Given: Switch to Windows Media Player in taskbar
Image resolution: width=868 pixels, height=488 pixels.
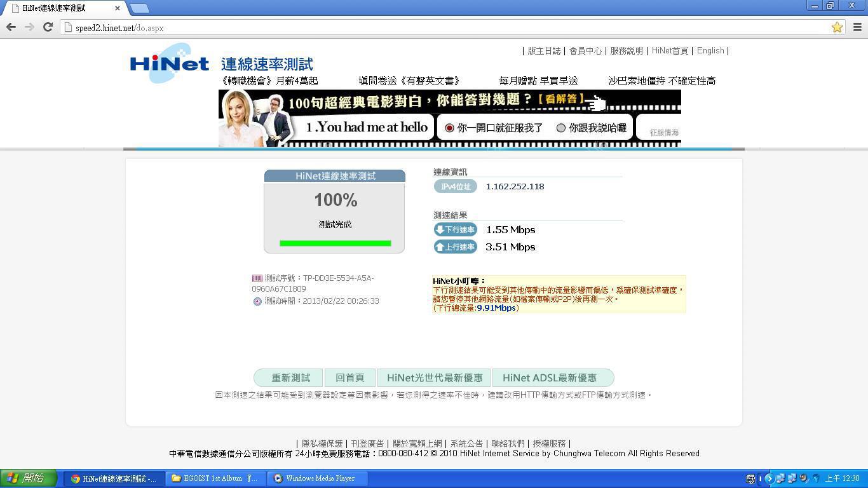Looking at the screenshot, I should point(318,478).
